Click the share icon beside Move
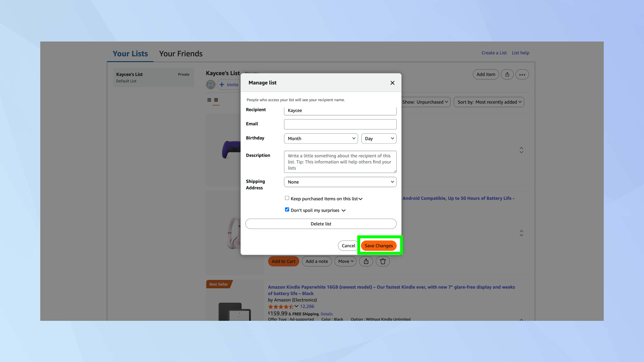 (x=366, y=261)
